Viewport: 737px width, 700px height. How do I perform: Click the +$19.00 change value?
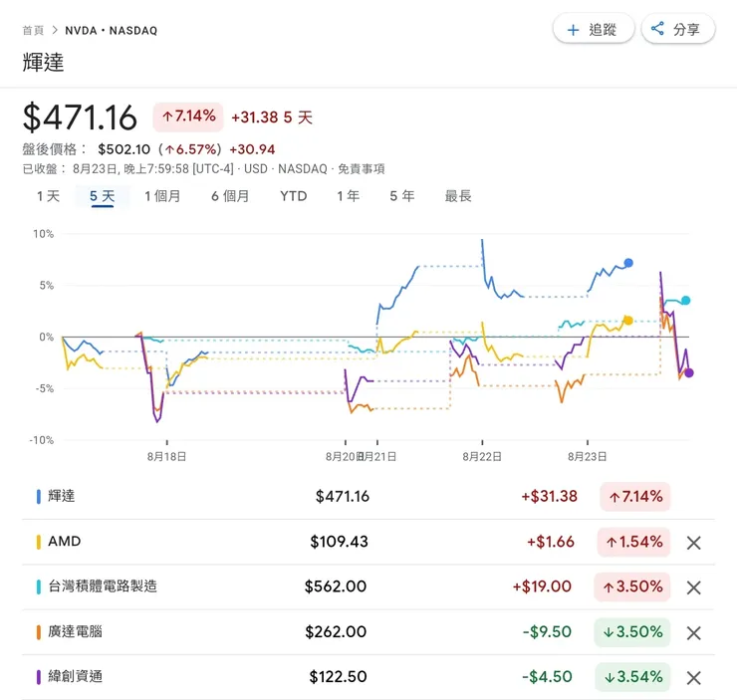pyautogui.click(x=542, y=586)
